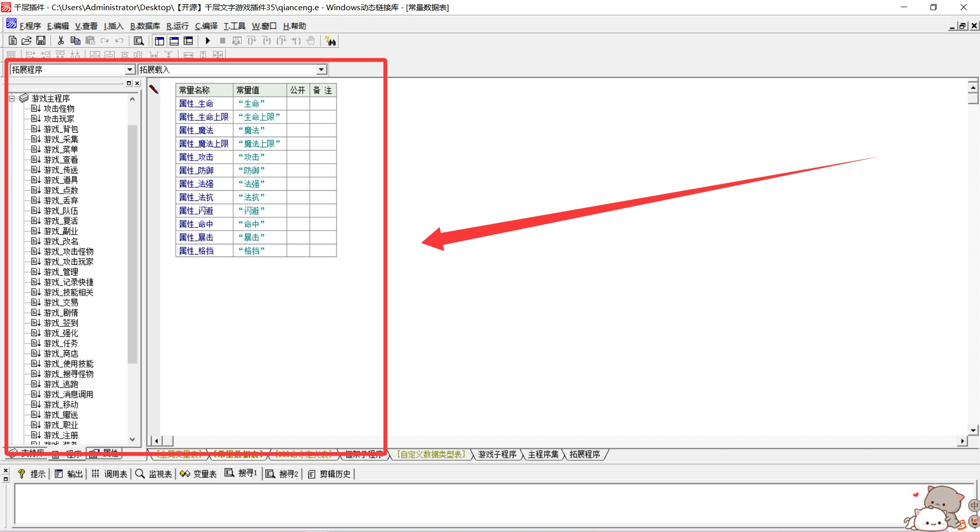Open the 拓展载入 dropdown list
The image size is (980, 532).
point(321,70)
